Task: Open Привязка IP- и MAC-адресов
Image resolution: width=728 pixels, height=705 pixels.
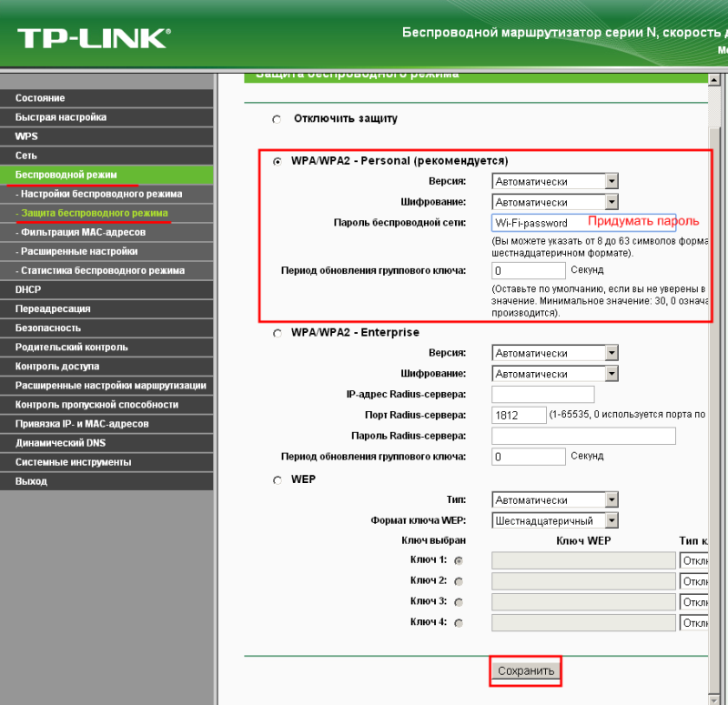Action: (x=106, y=423)
